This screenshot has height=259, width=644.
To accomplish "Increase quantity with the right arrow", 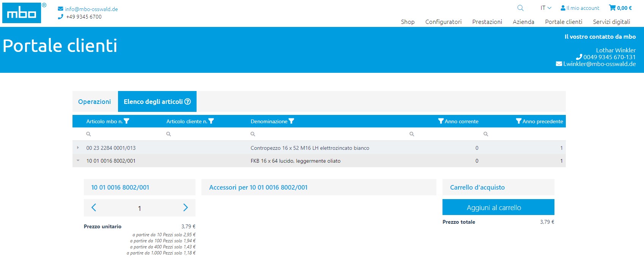I will pos(185,207).
